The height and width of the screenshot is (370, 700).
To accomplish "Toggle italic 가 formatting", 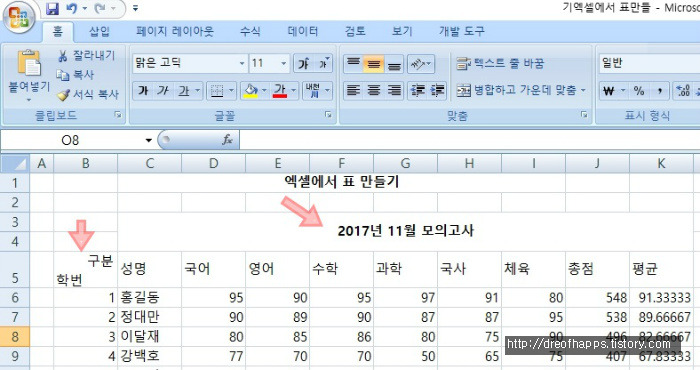I will click(162, 91).
